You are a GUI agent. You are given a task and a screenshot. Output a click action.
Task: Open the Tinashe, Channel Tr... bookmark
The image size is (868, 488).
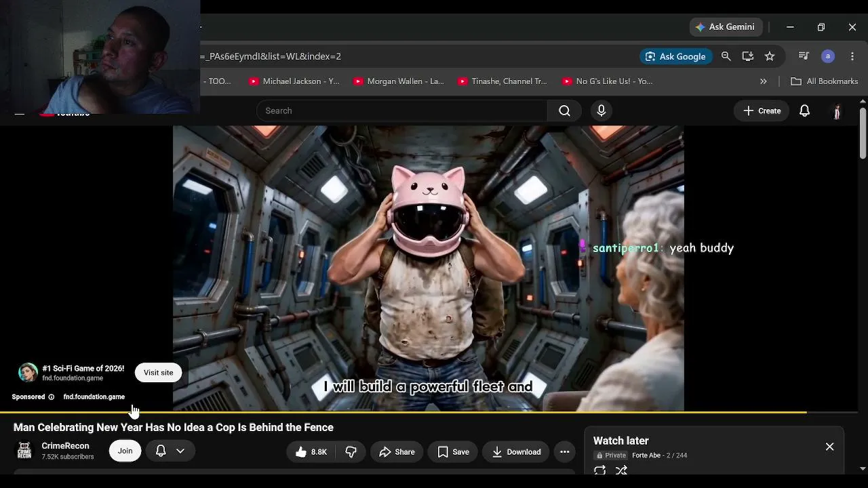502,81
